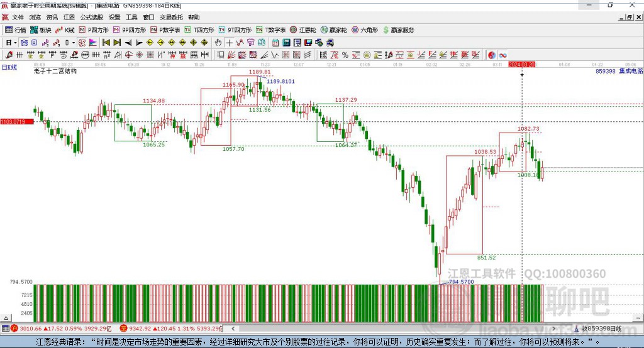Toggle the infinity symbol button
Viewport: 644px width, 348px height.
pyautogui.click(x=502, y=55)
